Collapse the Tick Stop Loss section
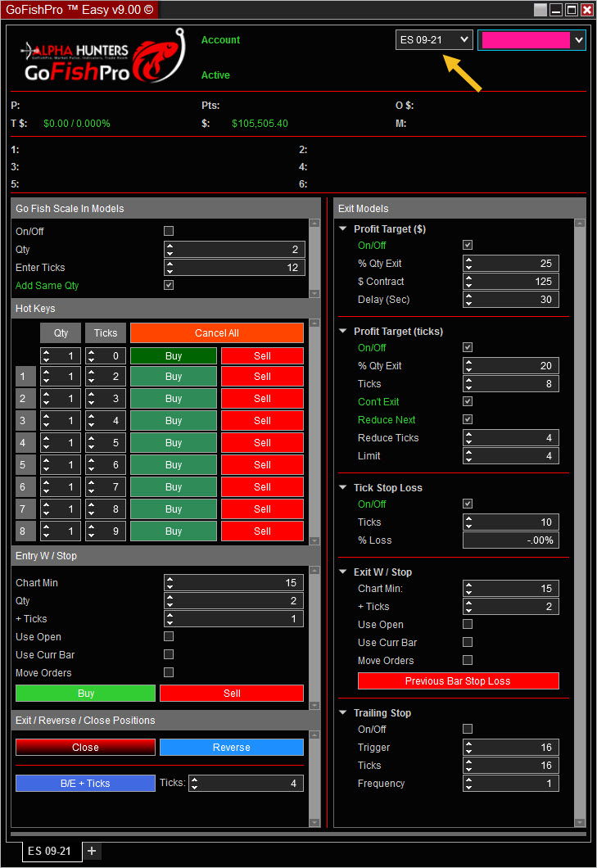This screenshot has height=868, width=597. click(343, 488)
